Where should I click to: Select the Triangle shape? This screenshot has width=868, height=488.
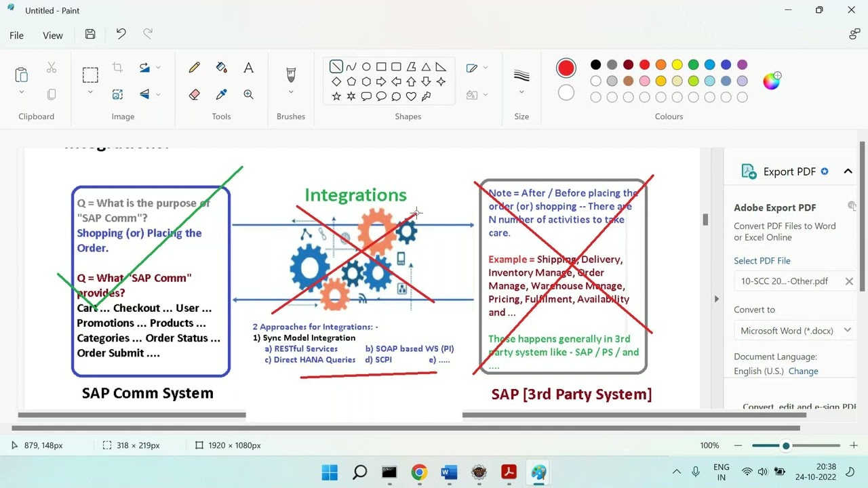pos(426,66)
